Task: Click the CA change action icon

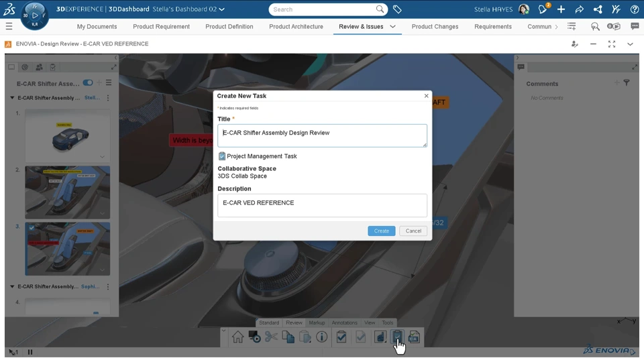Action: (x=414, y=337)
